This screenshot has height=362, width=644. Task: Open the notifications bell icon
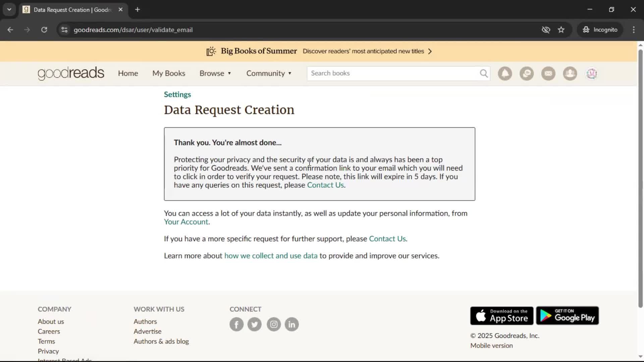505,73
